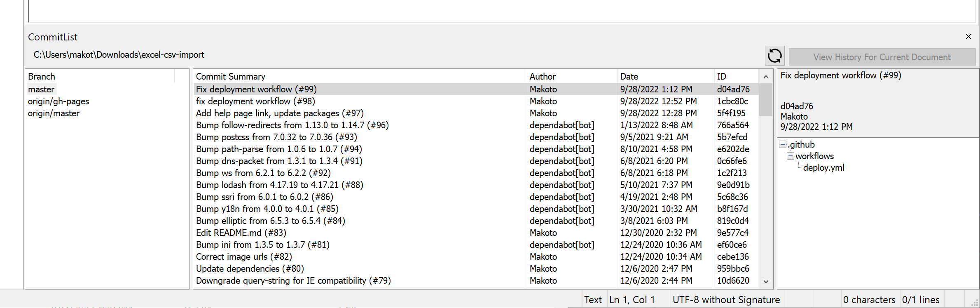The width and height of the screenshot is (980, 308).
Task: Select commit Bump postcss (#93)
Action: pos(476,137)
